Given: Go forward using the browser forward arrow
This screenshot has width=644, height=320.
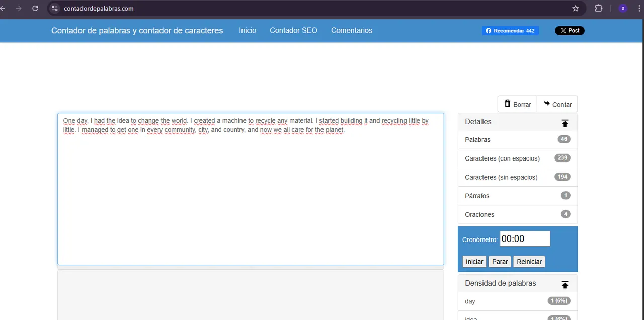Looking at the screenshot, I should click(x=19, y=8).
